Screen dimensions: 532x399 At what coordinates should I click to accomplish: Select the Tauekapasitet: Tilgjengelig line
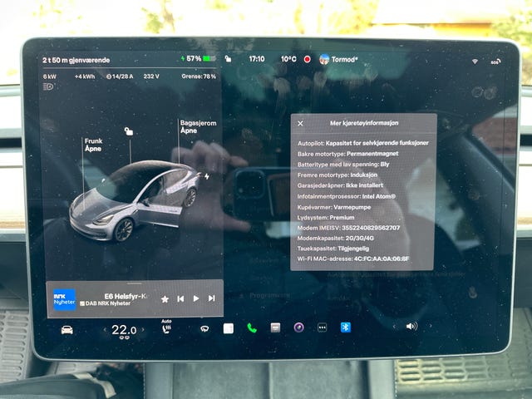333,249
